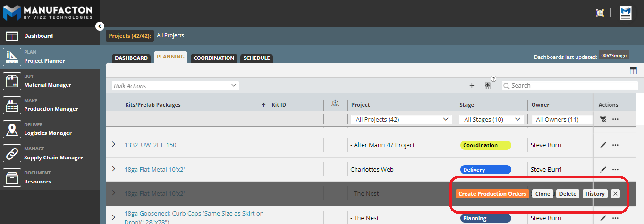The height and width of the screenshot is (224, 644).
Task: Click the Create Production Orders button
Action: (x=492, y=194)
